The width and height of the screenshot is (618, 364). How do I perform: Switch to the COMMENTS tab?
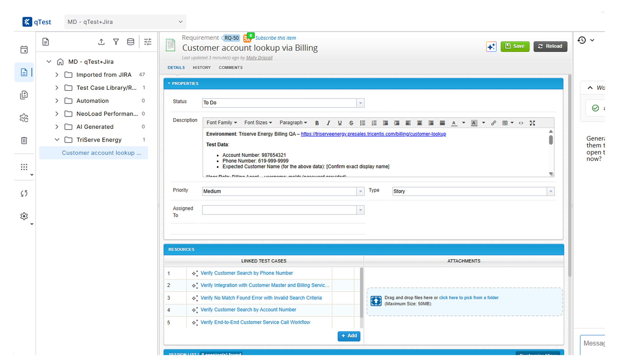230,68
